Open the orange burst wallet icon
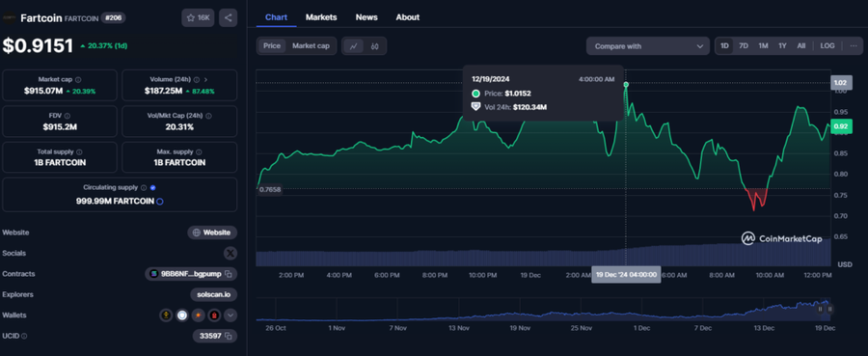The image size is (868, 356). [198, 315]
